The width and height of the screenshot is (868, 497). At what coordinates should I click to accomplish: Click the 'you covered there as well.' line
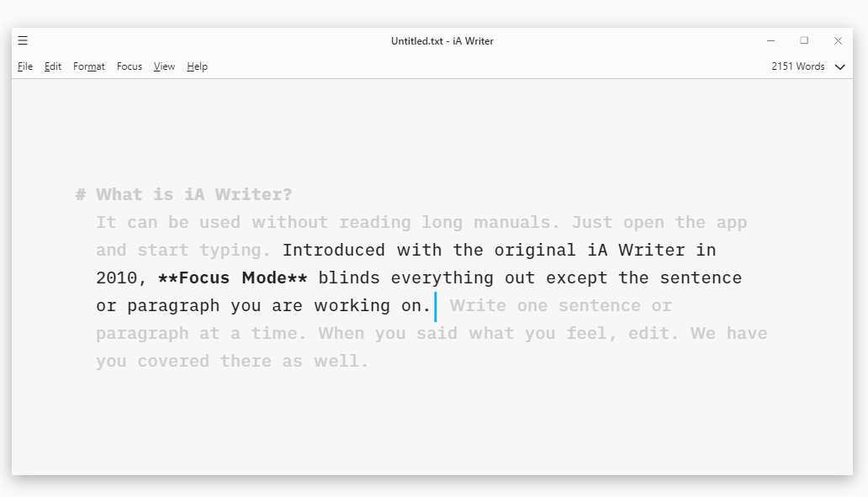coord(232,362)
